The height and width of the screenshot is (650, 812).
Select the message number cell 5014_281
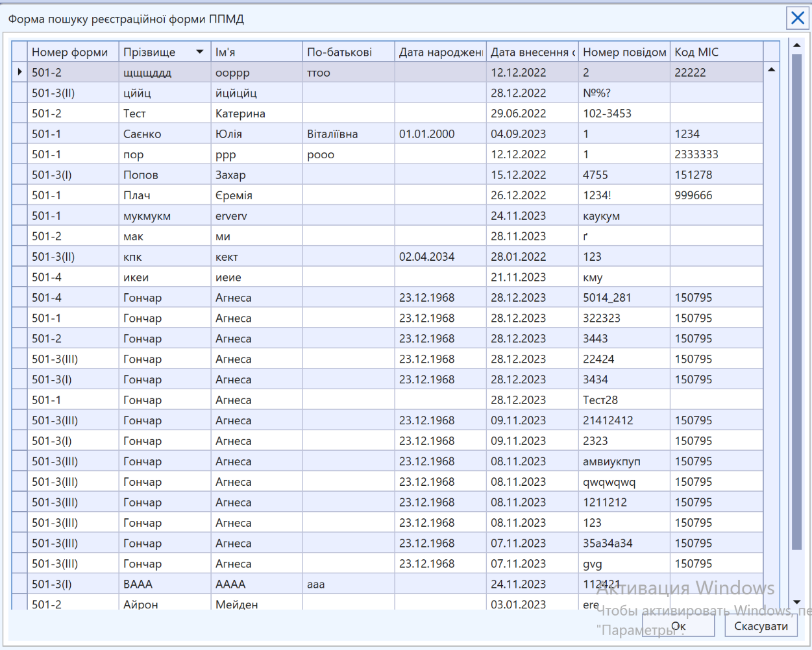pyautogui.click(x=624, y=298)
